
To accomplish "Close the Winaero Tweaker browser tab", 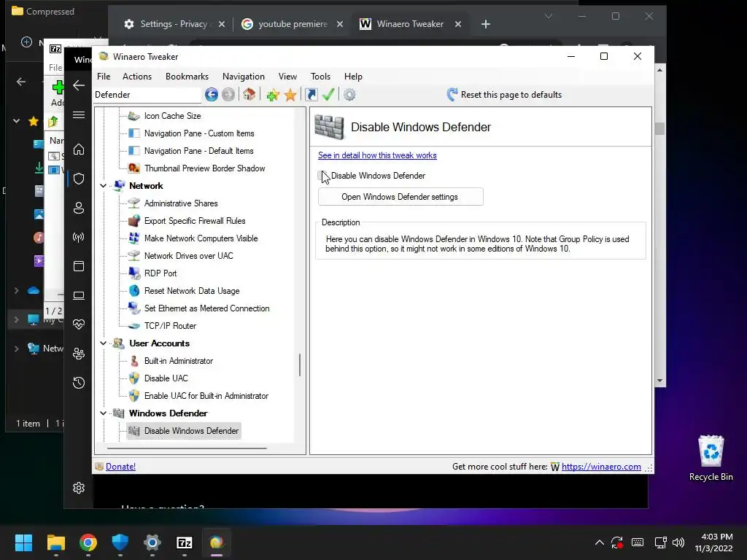I will 458,24.
